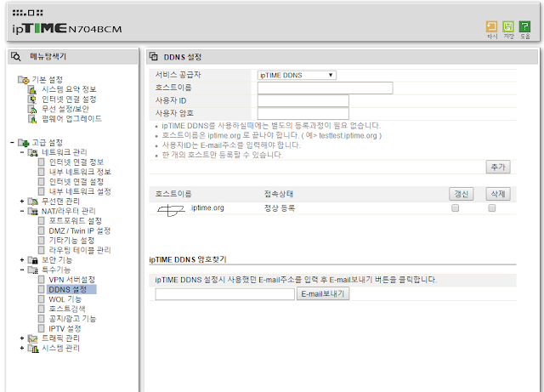Click the page icon beside IPTV 설정
The image size is (544, 392).
pos(42,328)
